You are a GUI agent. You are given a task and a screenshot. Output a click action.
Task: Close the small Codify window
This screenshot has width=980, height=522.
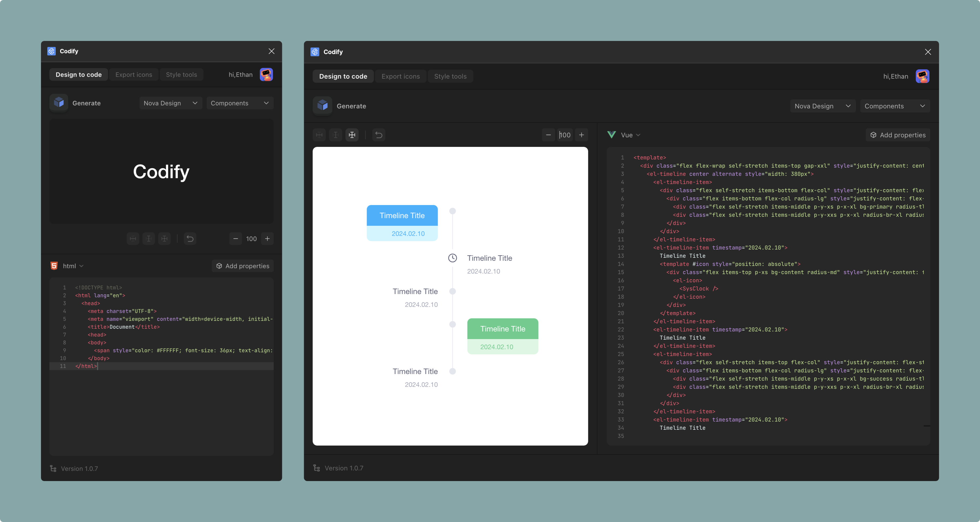272,51
